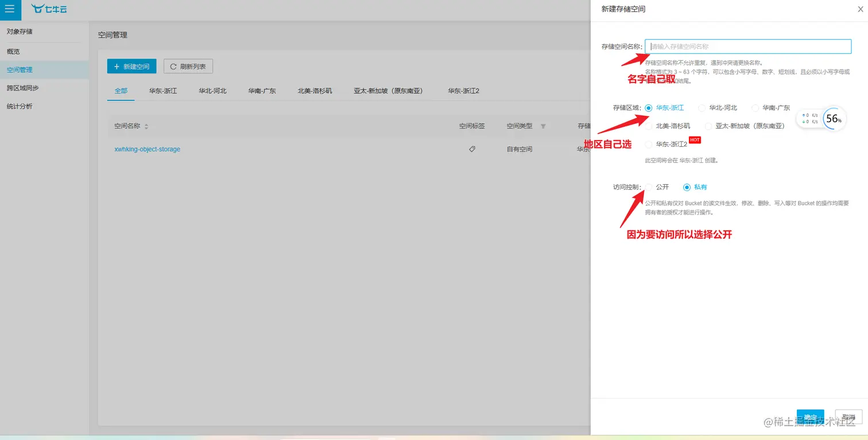Open 跨区域同步 in the sidebar

[x=44, y=88]
